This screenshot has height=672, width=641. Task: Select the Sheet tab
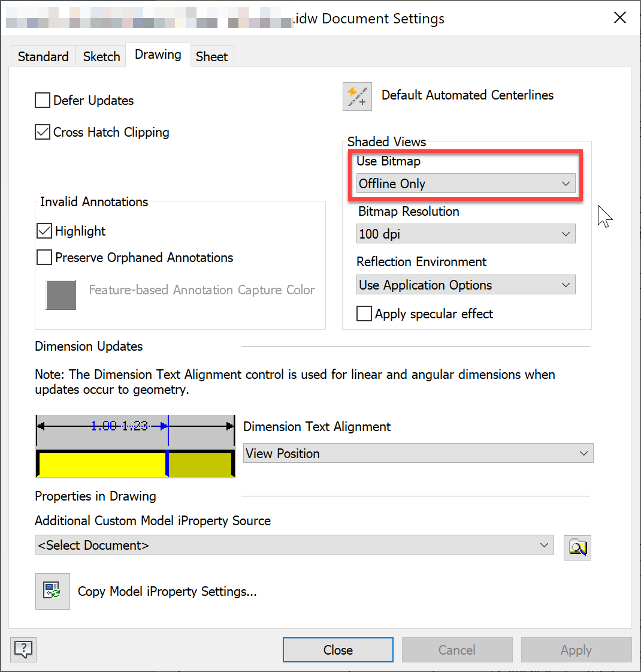click(x=212, y=56)
